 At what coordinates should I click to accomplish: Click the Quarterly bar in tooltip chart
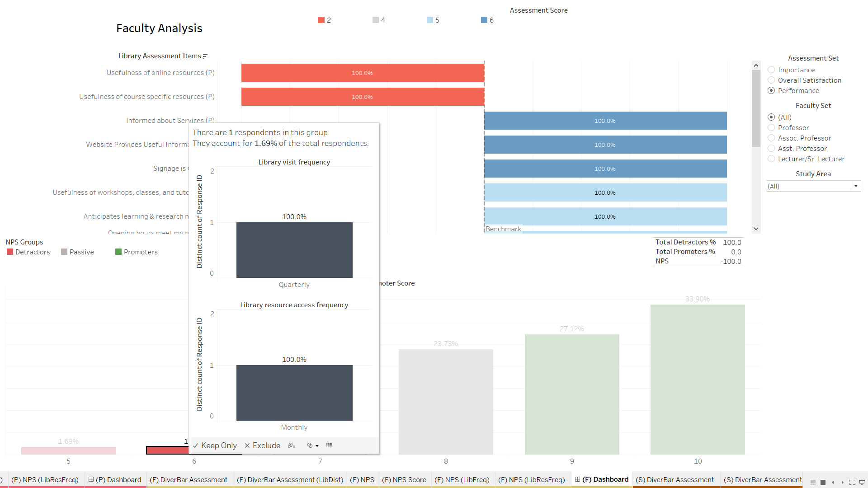(294, 250)
